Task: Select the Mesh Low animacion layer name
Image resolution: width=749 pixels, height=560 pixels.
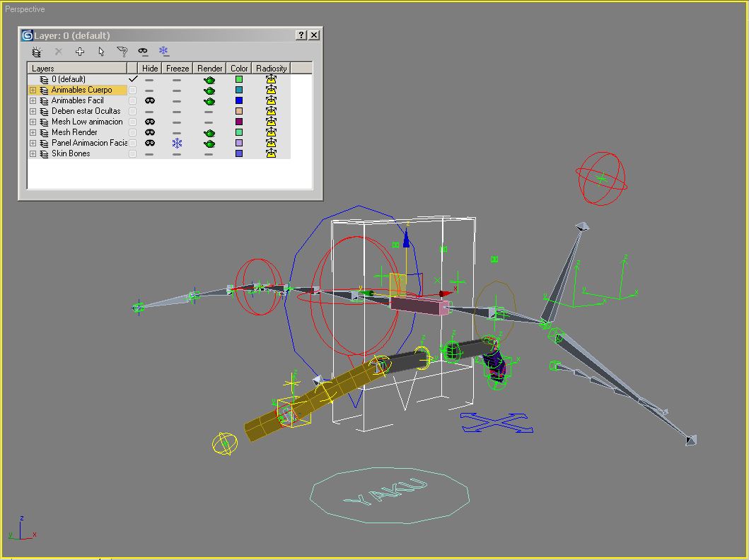Action: click(87, 122)
